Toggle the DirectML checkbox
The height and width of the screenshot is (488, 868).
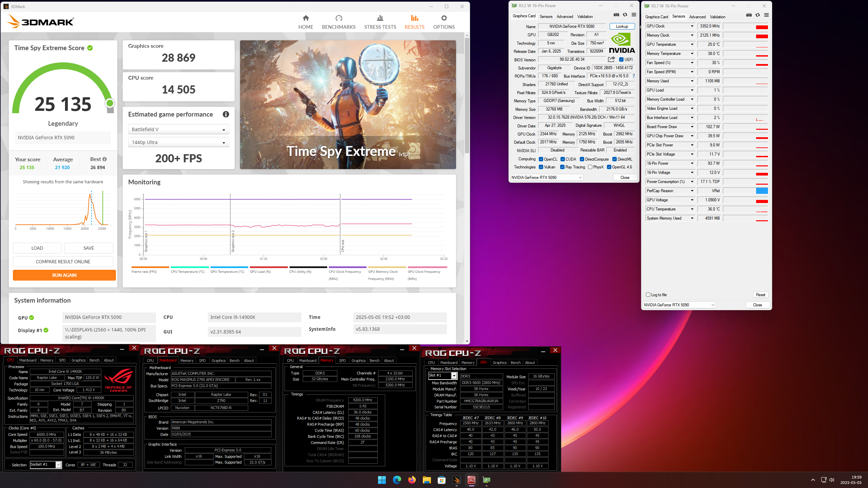point(614,159)
